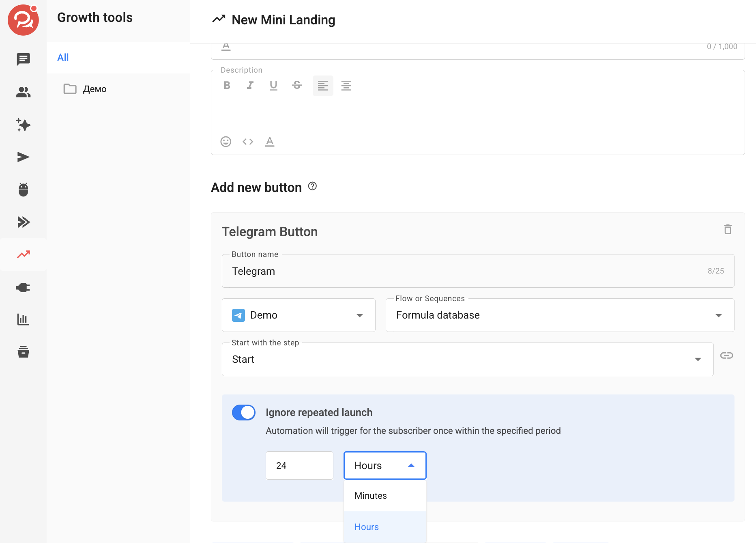Insert emoji into description
The width and height of the screenshot is (756, 543).
click(226, 142)
